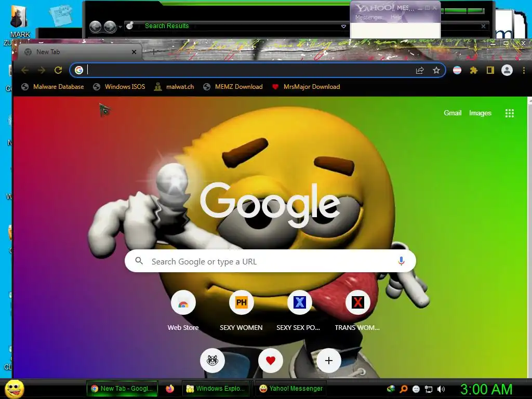This screenshot has height=399, width=532.
Task: Click the smiley Start button
Action: pyautogui.click(x=15, y=389)
